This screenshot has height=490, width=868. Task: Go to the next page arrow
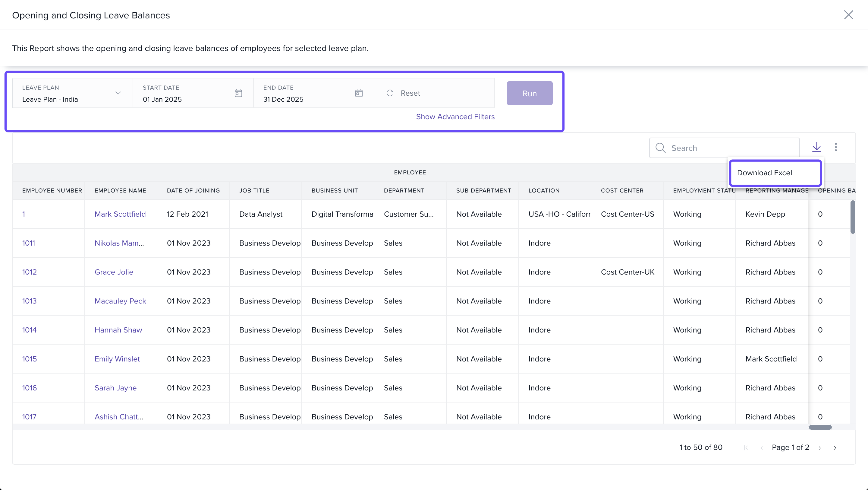[820, 448]
